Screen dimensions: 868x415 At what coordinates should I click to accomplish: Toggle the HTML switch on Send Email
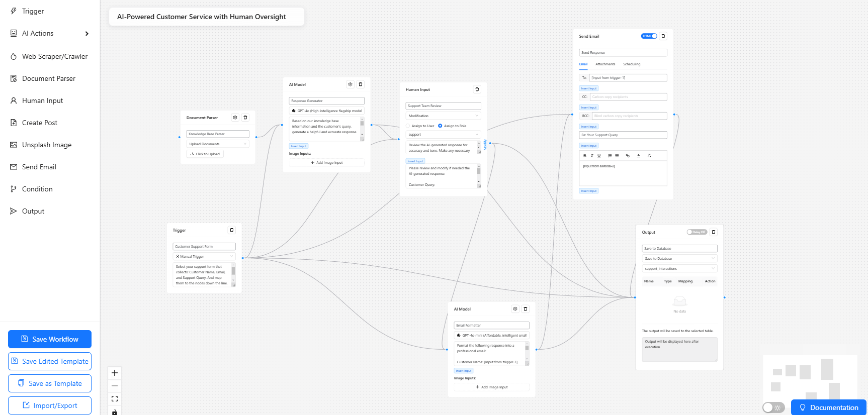pyautogui.click(x=649, y=36)
